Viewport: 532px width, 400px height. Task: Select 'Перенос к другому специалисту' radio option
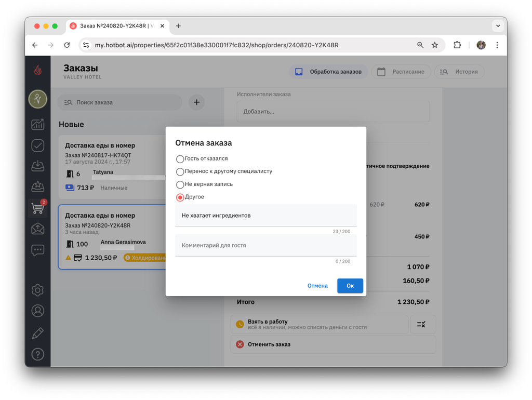pyautogui.click(x=180, y=171)
